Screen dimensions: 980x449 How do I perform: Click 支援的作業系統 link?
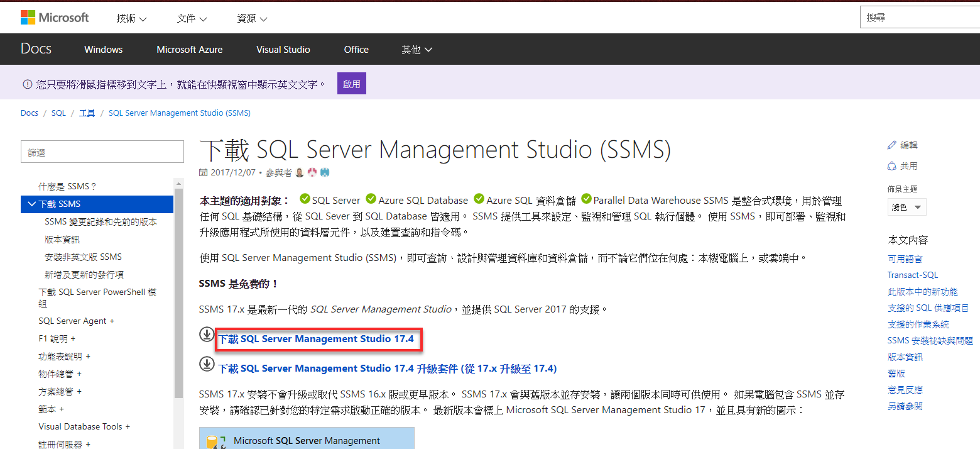918,324
